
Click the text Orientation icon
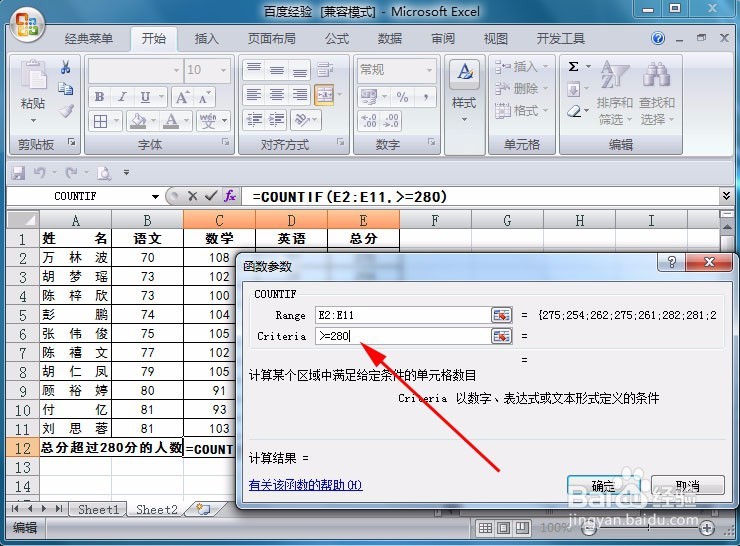click(302, 120)
